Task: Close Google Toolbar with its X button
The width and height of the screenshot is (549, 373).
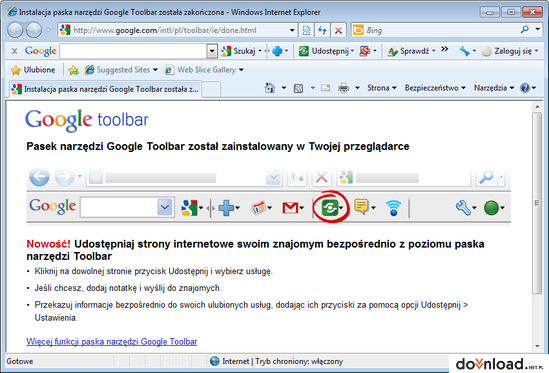Action: pyautogui.click(x=14, y=51)
